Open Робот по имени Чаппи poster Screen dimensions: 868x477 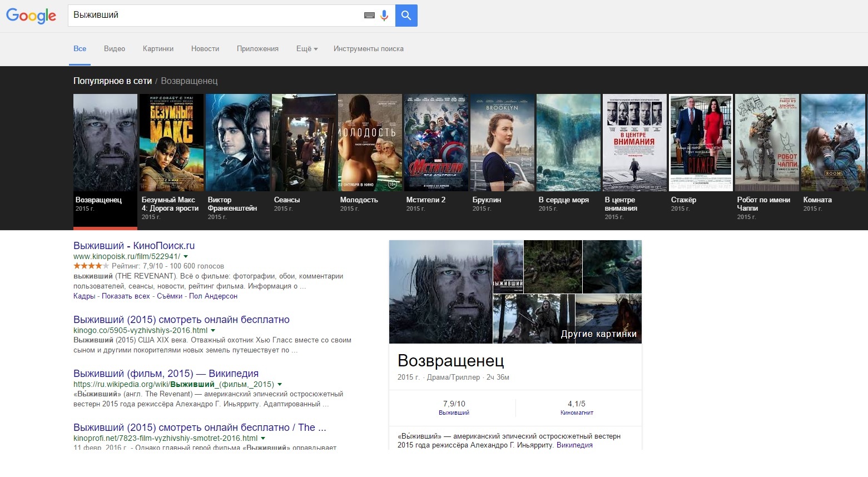click(767, 143)
